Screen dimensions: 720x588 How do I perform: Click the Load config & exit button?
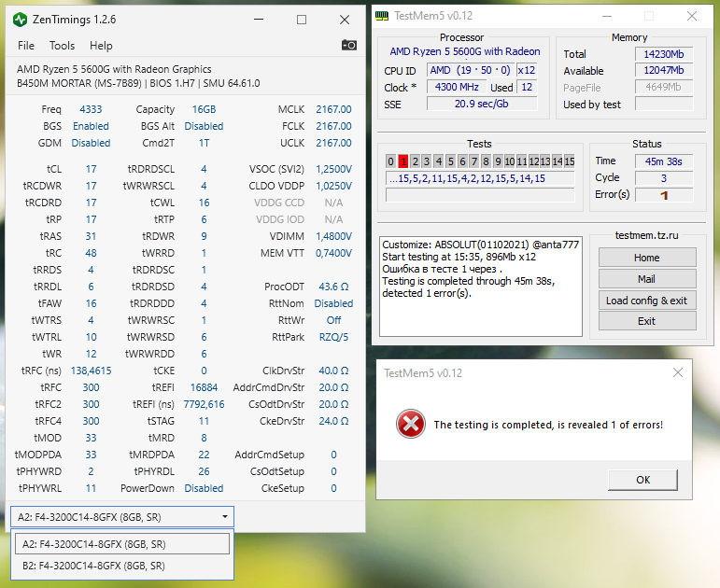[x=647, y=301]
